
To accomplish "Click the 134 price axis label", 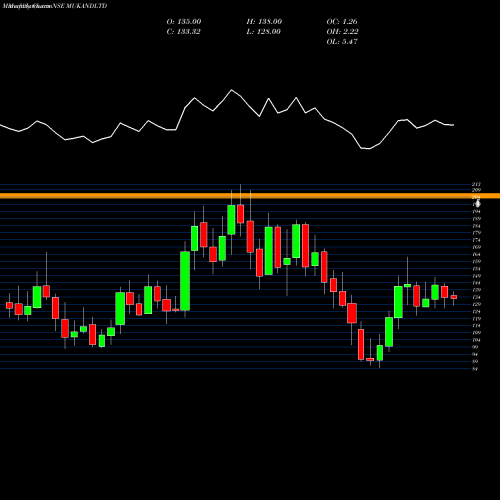I will [x=476, y=297].
